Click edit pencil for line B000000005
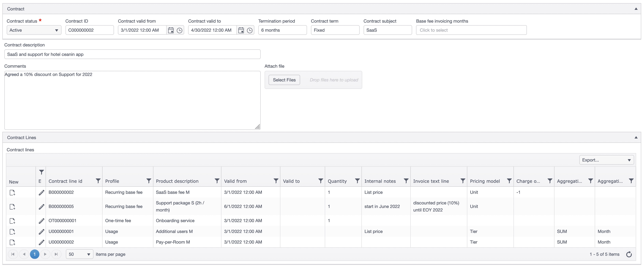This screenshot has height=266, width=644. 41,207
